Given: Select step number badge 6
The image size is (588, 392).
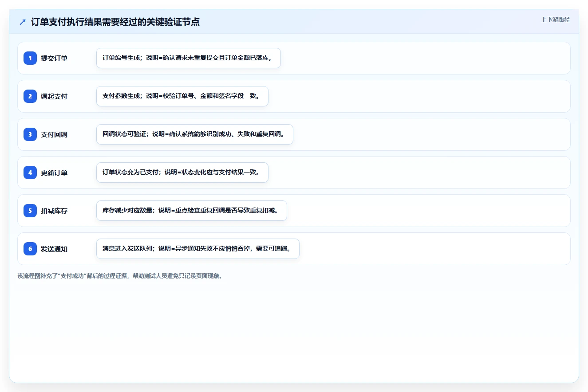Looking at the screenshot, I should coord(30,249).
